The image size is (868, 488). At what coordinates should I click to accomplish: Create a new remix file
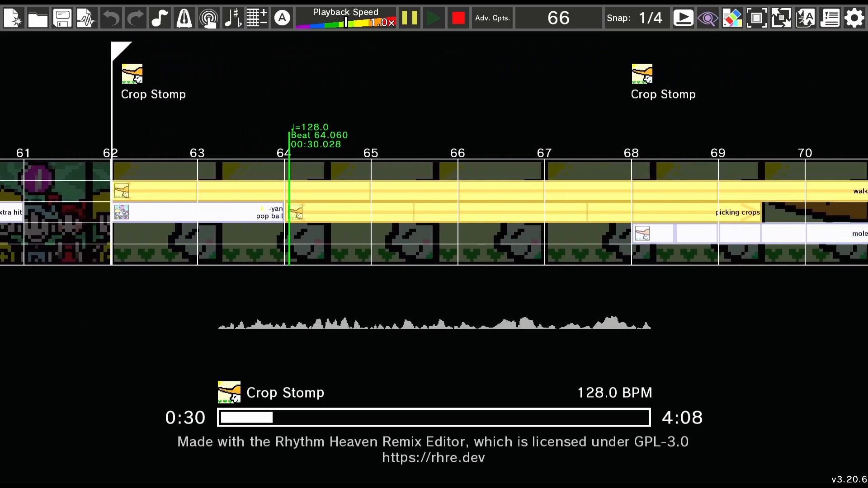pos(13,19)
